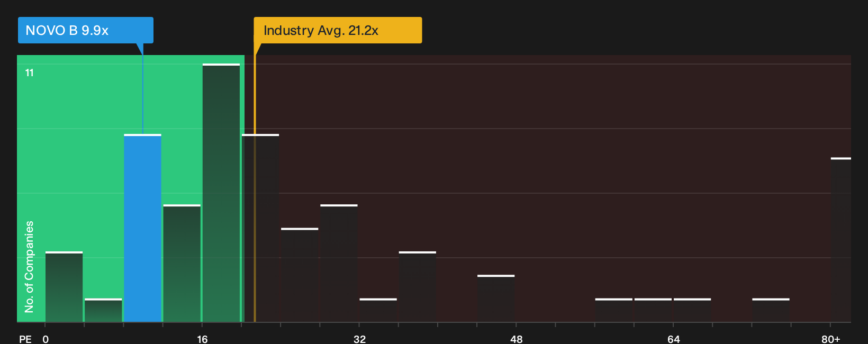
Task: Click the bar ending at PE 48
Action: coord(496,298)
